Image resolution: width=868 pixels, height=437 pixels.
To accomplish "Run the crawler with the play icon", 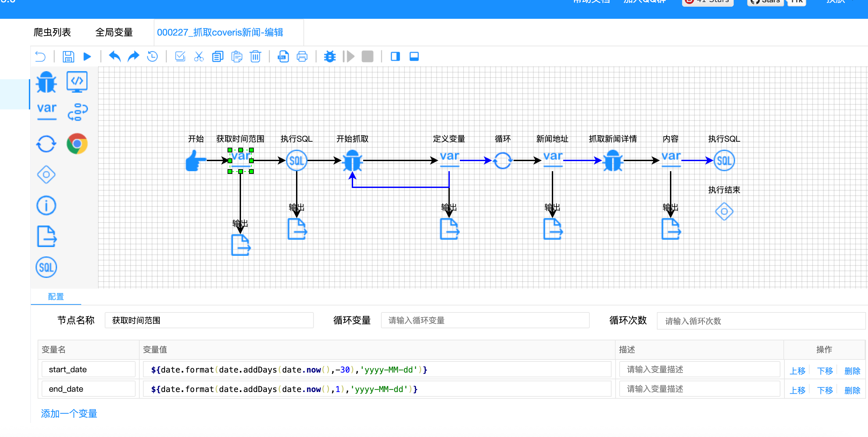I will [87, 56].
